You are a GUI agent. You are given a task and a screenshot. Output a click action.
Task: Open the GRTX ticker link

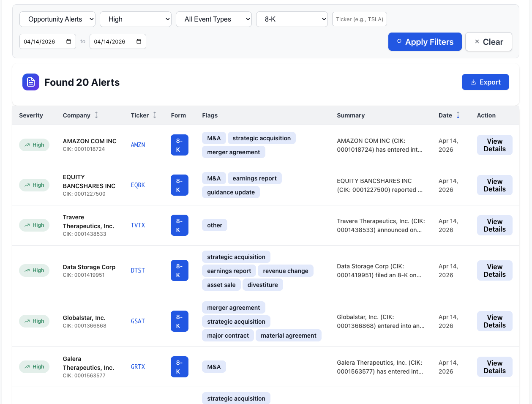[x=138, y=367]
